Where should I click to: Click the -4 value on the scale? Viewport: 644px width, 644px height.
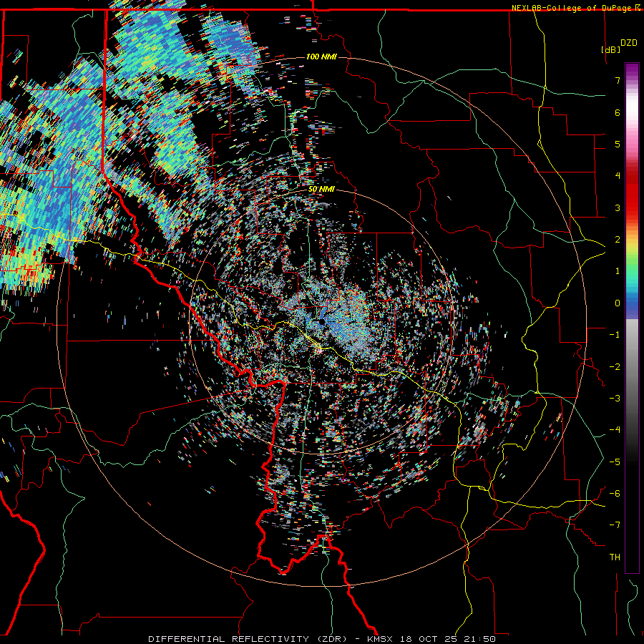(x=615, y=430)
